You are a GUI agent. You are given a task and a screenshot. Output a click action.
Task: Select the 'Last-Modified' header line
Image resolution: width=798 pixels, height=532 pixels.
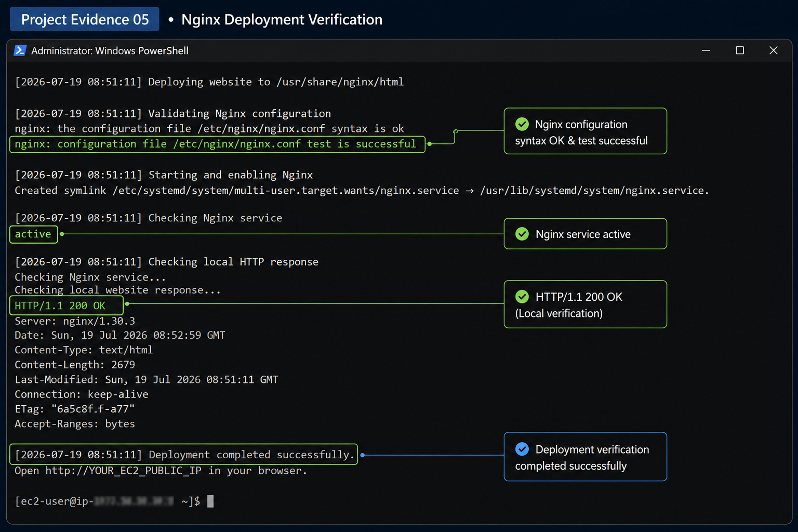click(x=147, y=380)
